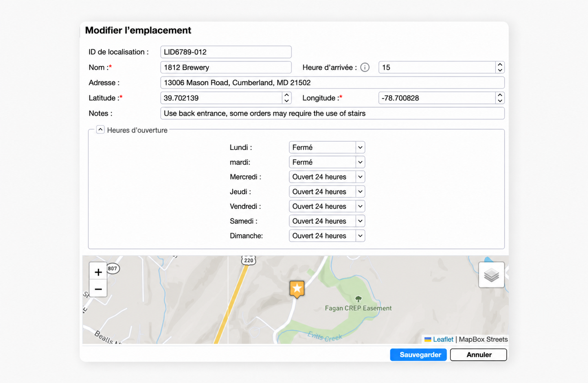Zoom out on the map
588x383 pixels.
(x=98, y=289)
